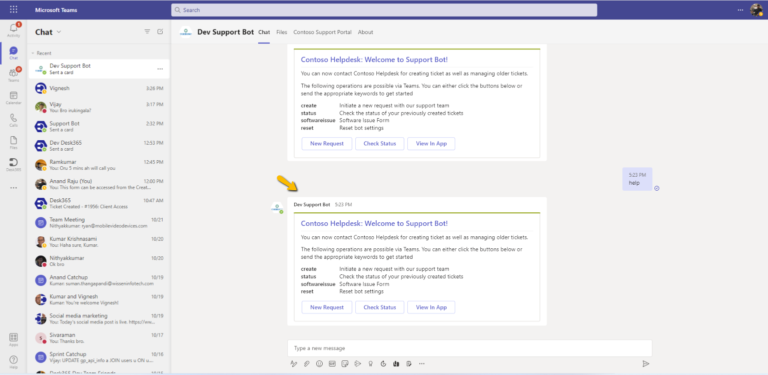
Task: Open the Contoso Support Portal tab
Action: click(x=322, y=32)
